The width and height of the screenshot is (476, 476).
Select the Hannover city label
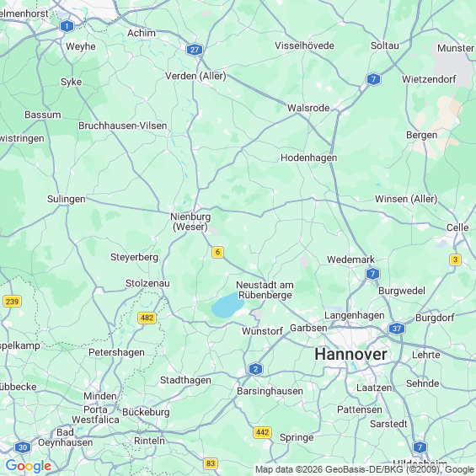coord(350,355)
